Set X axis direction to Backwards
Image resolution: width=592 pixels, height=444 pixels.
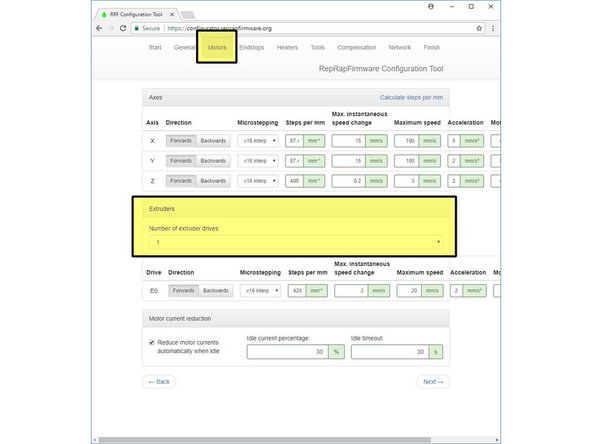click(x=213, y=141)
